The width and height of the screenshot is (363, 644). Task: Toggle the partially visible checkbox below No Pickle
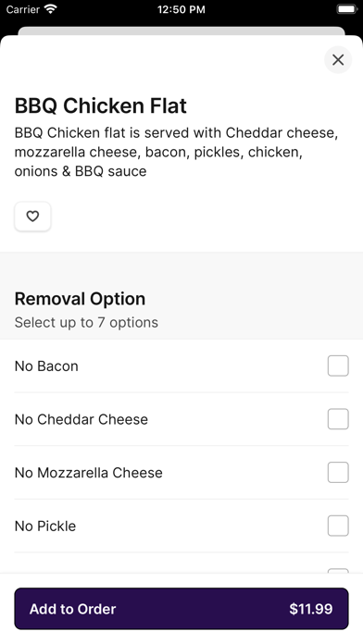click(x=338, y=571)
